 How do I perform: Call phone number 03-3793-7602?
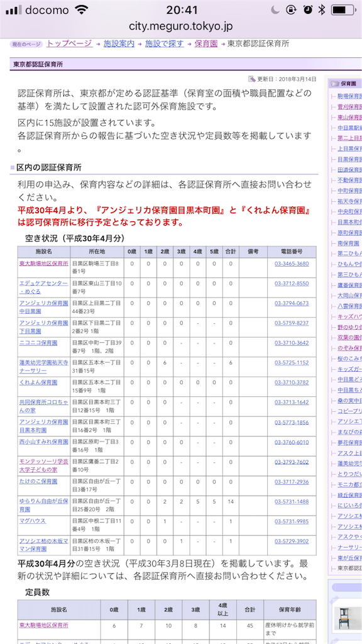(x=292, y=461)
